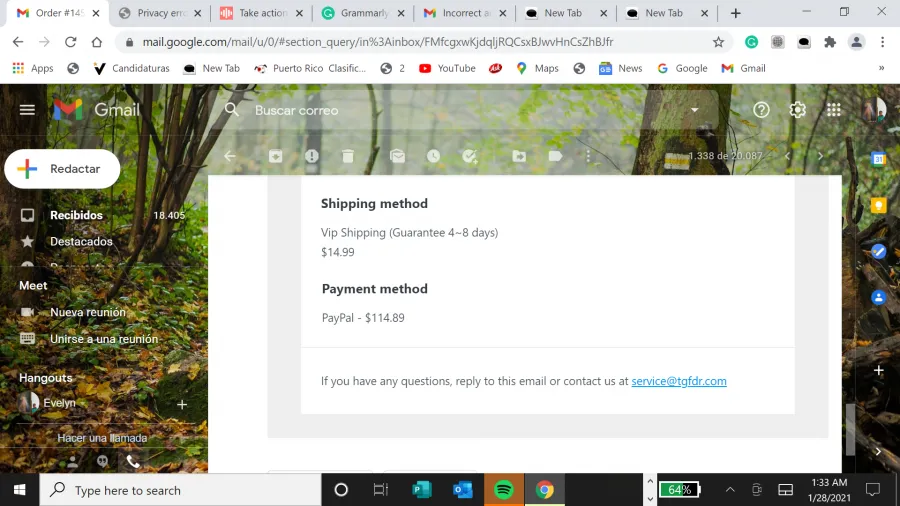Delete the email using the trash icon
900x506 pixels.
[x=348, y=156]
